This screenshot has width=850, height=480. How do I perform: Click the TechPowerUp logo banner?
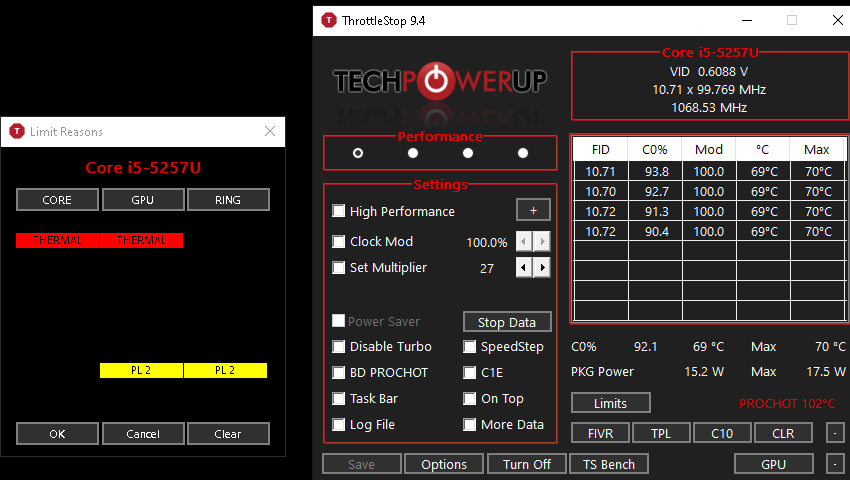[x=440, y=81]
